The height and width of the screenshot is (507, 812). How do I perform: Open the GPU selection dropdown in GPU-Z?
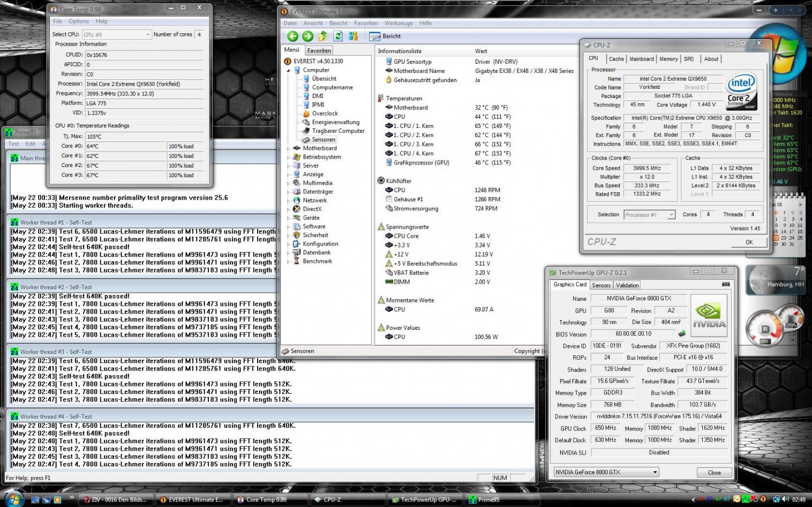click(655, 472)
